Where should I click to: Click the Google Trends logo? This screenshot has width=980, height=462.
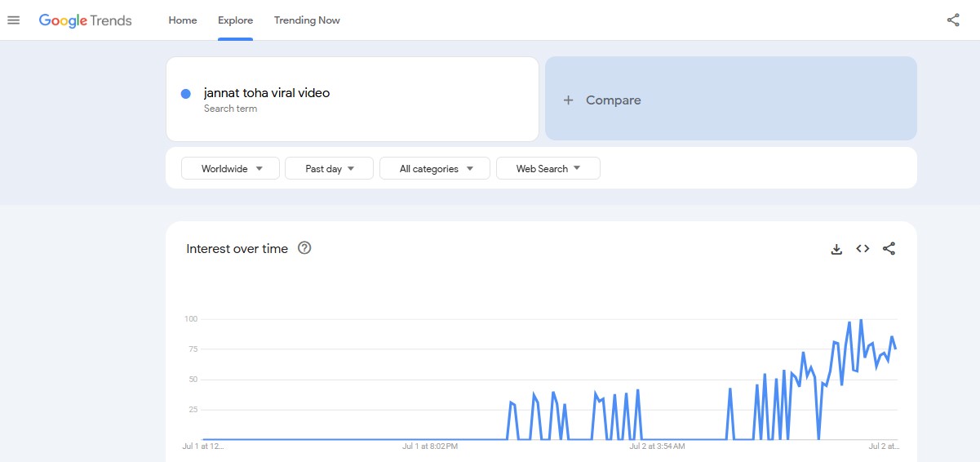[85, 20]
